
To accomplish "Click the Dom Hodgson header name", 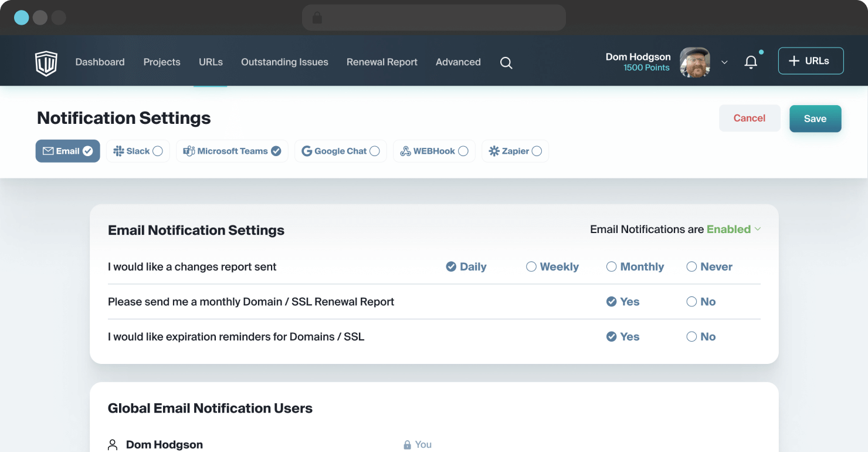I will (638, 57).
